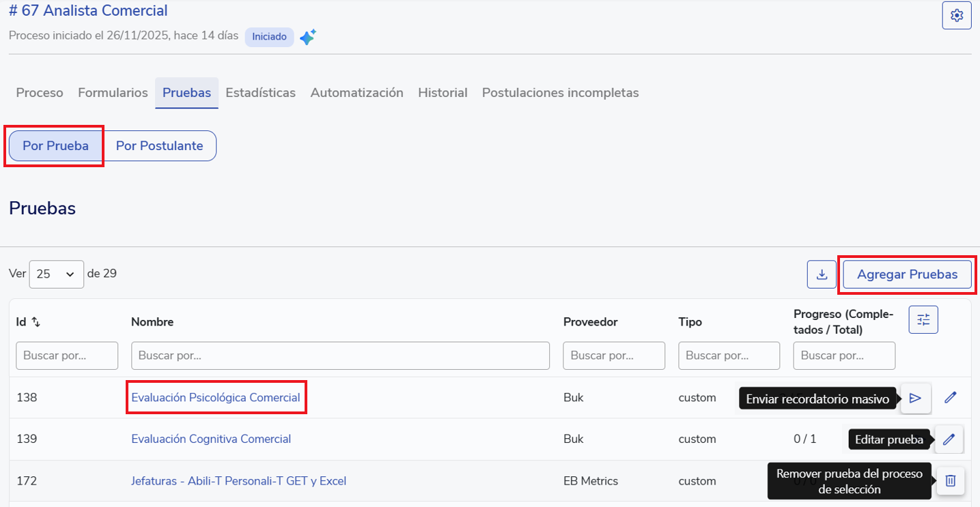Send mass reminder for test 138
This screenshot has height=507, width=980.
click(x=916, y=398)
